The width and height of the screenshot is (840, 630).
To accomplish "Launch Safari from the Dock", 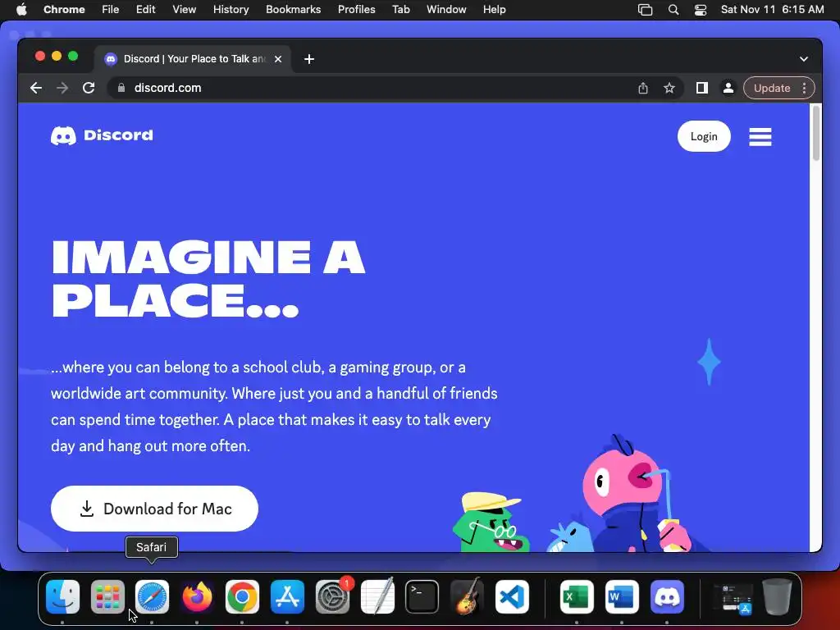I will click(x=152, y=597).
